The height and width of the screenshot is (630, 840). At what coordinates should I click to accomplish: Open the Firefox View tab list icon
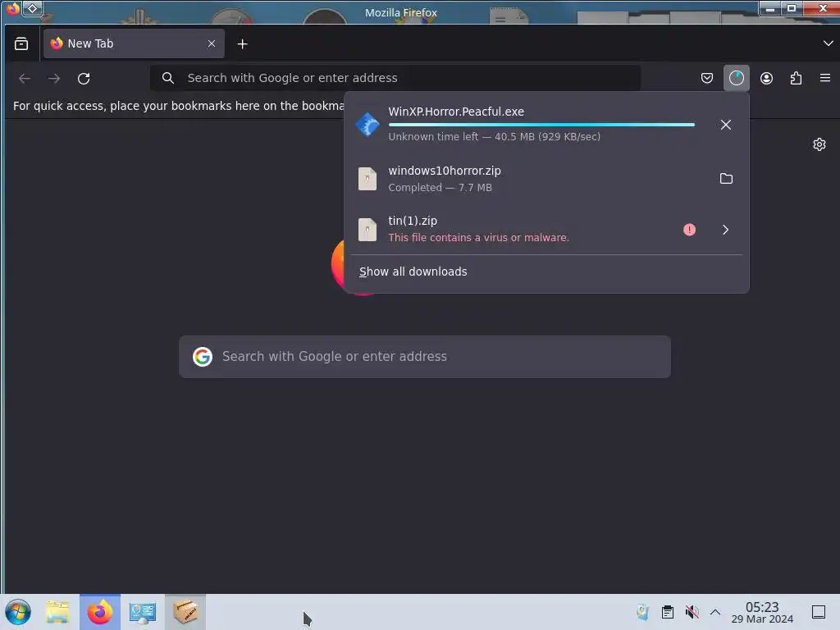(x=21, y=44)
